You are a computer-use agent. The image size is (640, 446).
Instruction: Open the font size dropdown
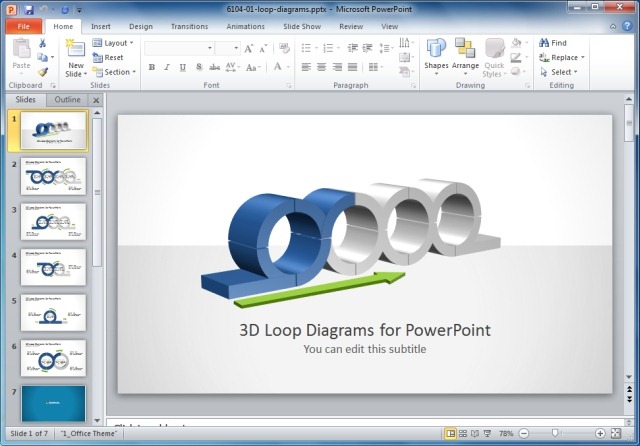[236, 48]
